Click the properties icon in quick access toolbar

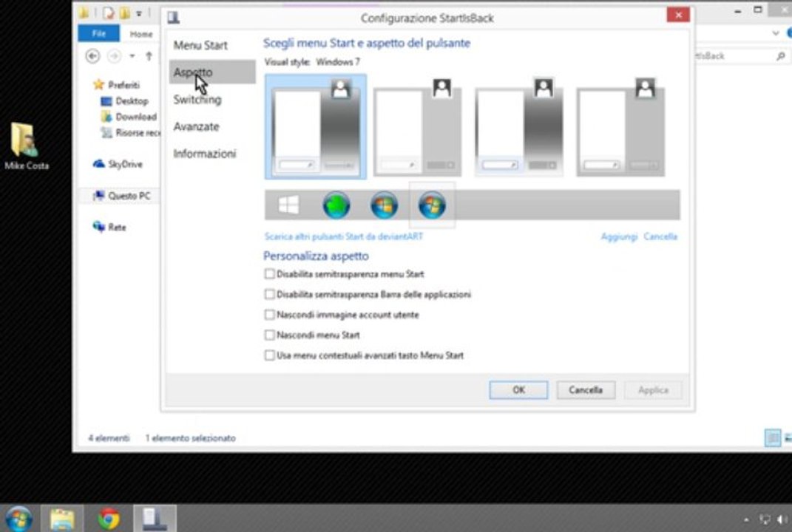109,13
